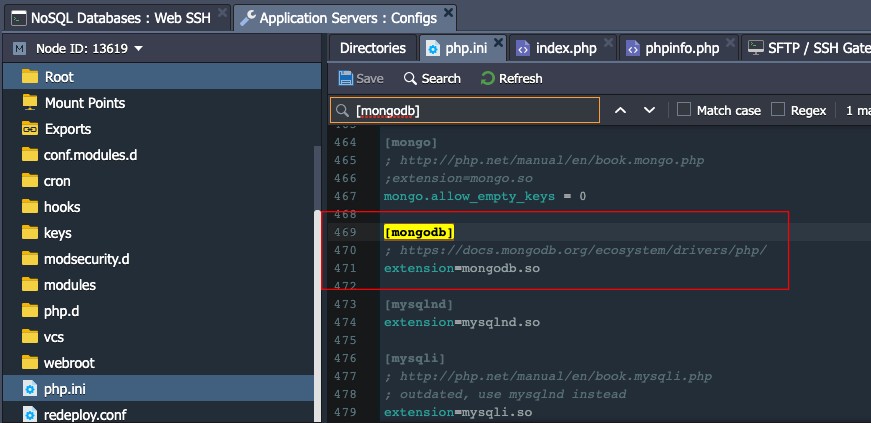Click the vcs folder icon
This screenshot has height=423, width=871.
(x=30, y=336)
